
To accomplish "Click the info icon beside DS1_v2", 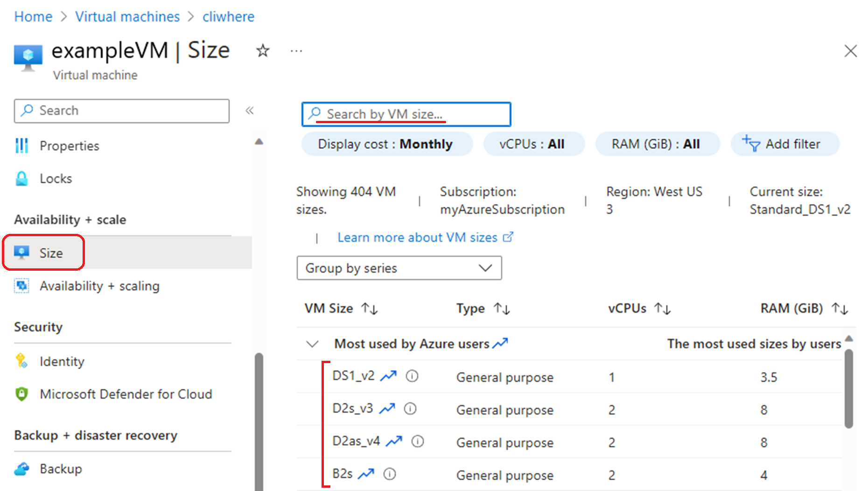I will [x=412, y=376].
